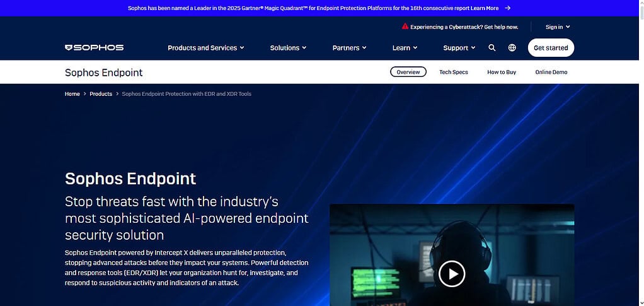Screen dimensions: 644x306
Task: Select the Overview tab
Action: (408, 72)
